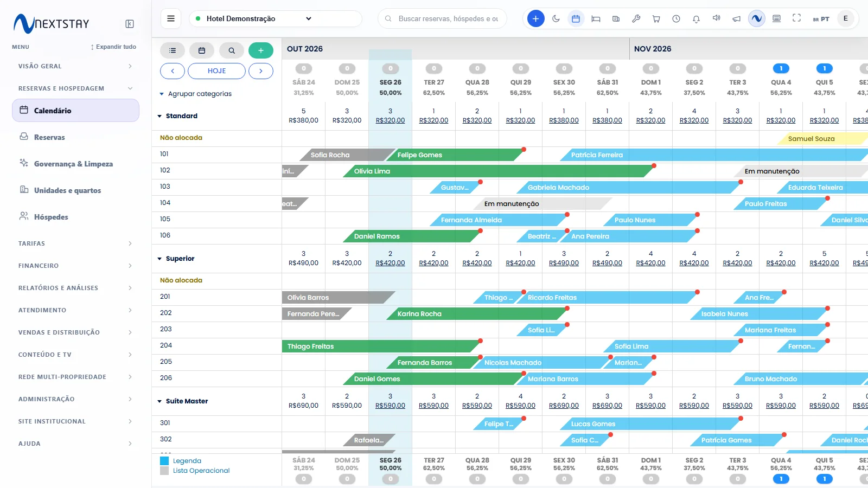This screenshot has width=868, height=488.
Task: Click the HOJE button
Action: tap(216, 71)
